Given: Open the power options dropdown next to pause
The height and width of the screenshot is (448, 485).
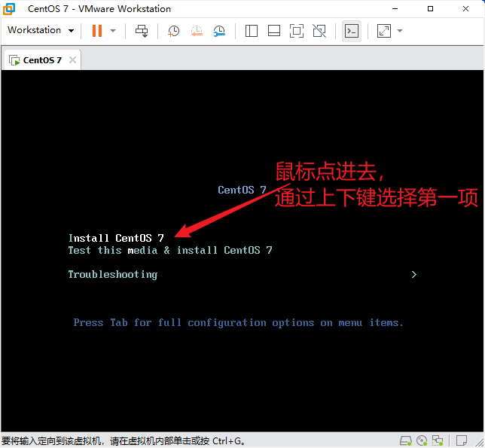Looking at the screenshot, I should 113,31.
